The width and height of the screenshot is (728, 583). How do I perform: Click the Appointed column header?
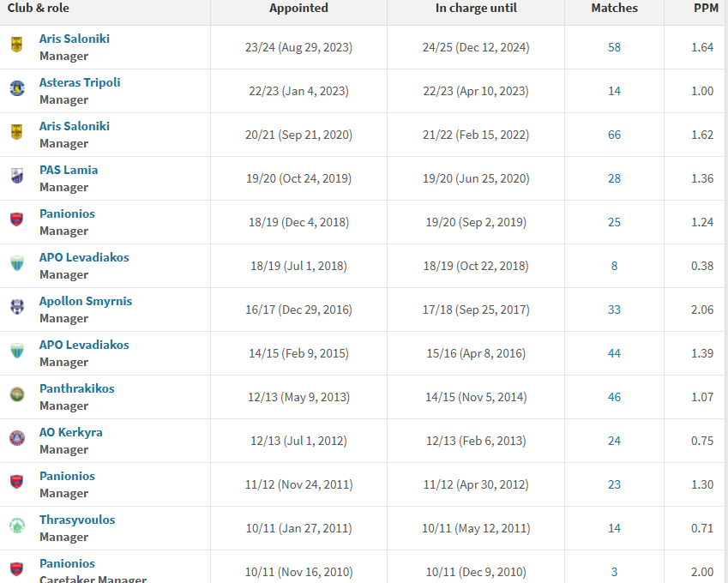(x=298, y=9)
